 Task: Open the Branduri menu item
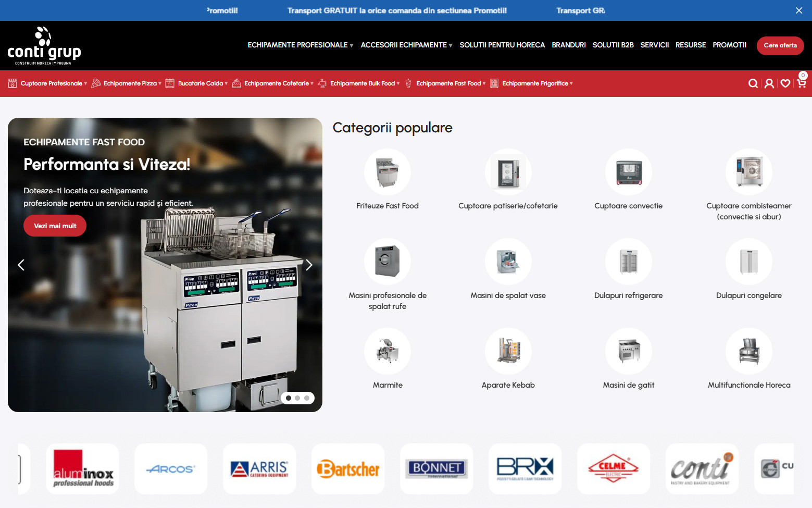(568, 45)
